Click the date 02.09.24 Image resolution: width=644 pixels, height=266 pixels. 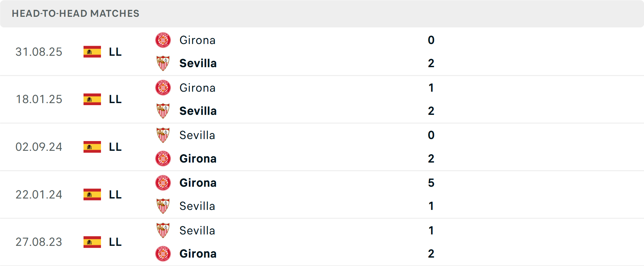[39, 147]
